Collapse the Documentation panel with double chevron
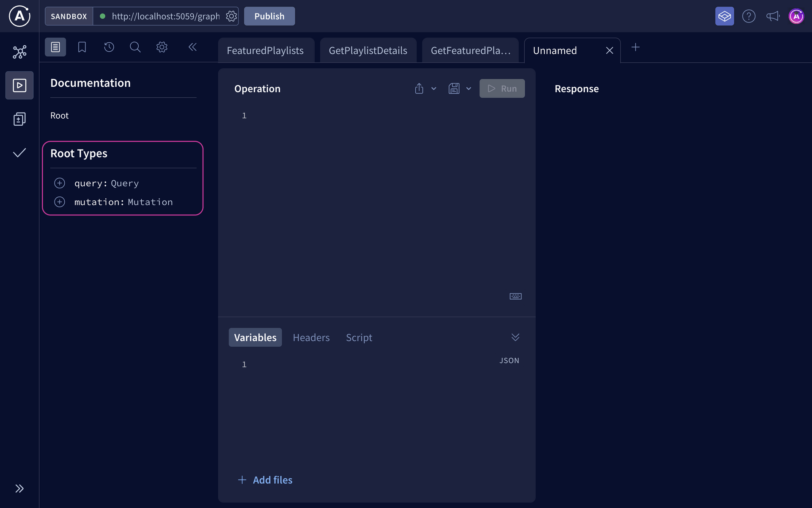Screen dimensions: 812x508 tap(192, 47)
